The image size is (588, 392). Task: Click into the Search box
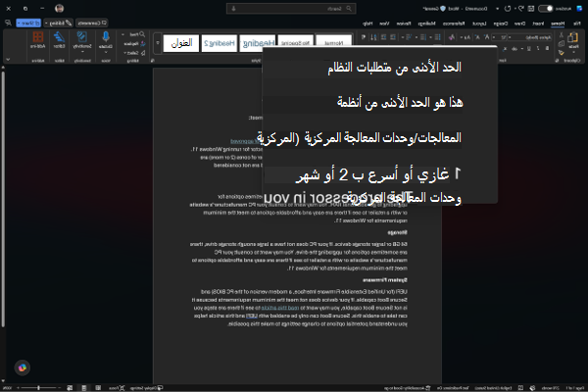coord(291,8)
